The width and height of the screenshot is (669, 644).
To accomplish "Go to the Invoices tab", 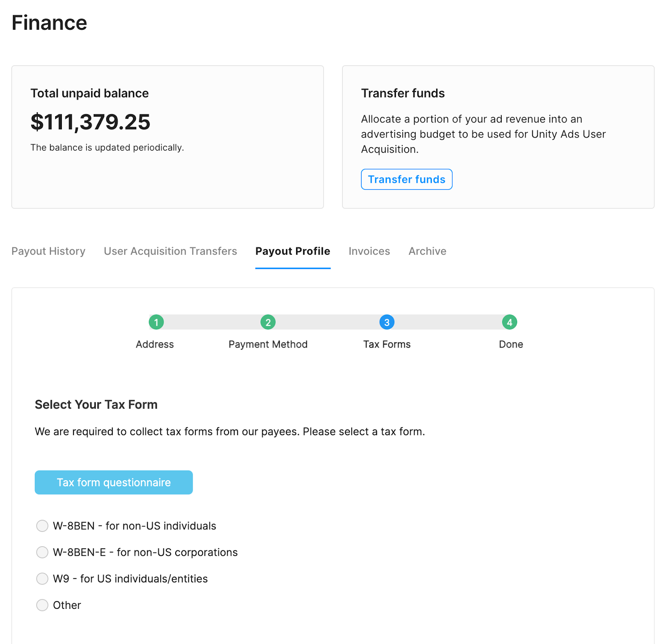I will pyautogui.click(x=369, y=251).
